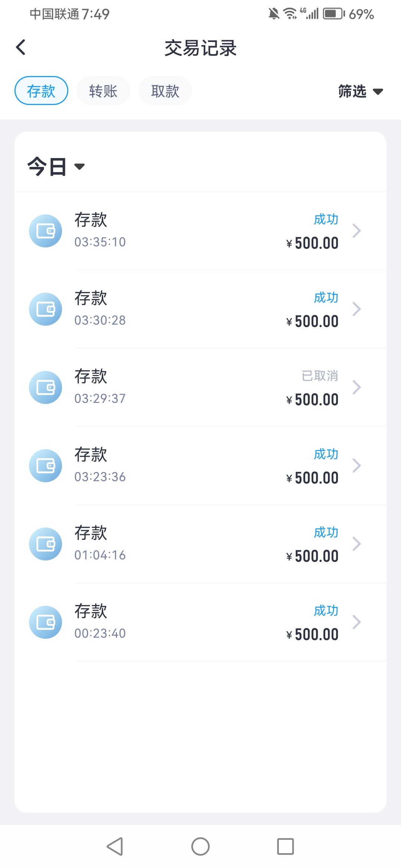The image size is (401, 868).
Task: Tap wallet icon of 01:04:16 deposit
Action: click(x=46, y=544)
